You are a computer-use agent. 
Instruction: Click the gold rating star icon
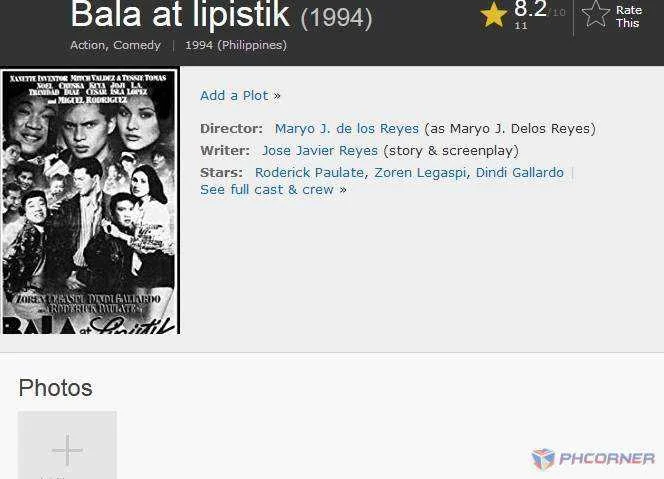point(493,15)
